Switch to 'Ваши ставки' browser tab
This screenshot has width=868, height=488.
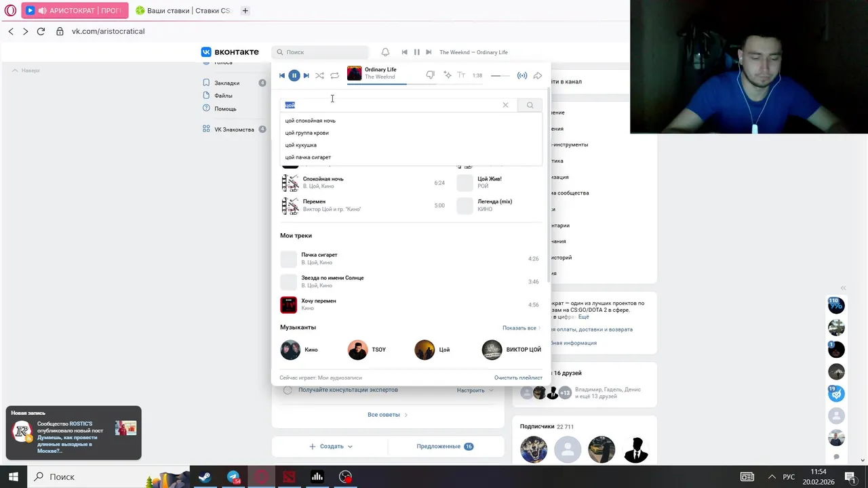pos(183,10)
